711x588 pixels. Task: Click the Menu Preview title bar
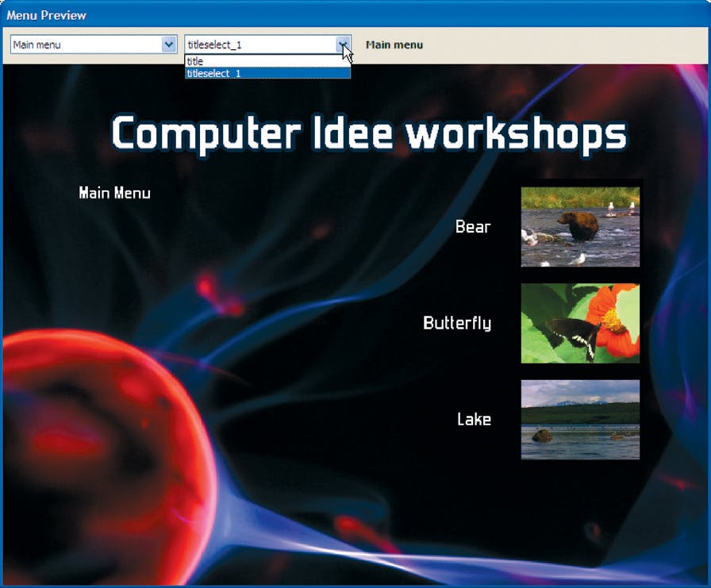(x=355, y=14)
